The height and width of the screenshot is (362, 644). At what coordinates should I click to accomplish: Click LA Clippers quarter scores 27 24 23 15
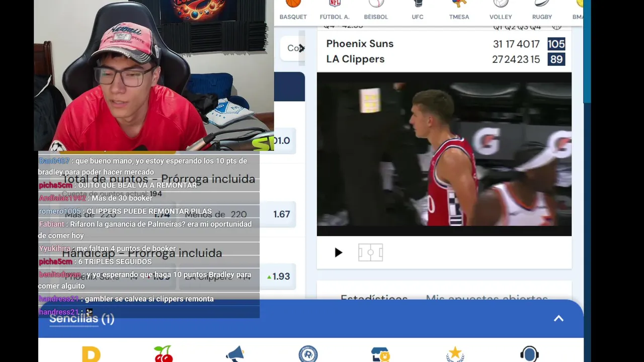coord(516,59)
